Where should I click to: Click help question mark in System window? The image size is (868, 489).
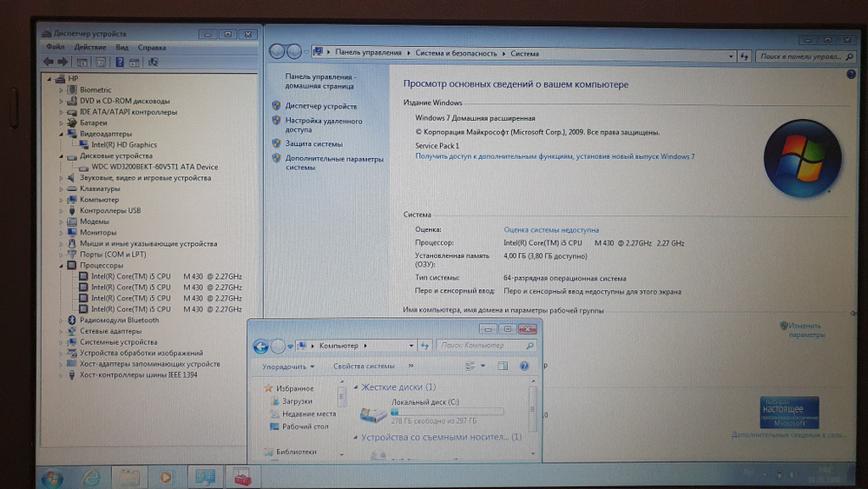tap(851, 74)
